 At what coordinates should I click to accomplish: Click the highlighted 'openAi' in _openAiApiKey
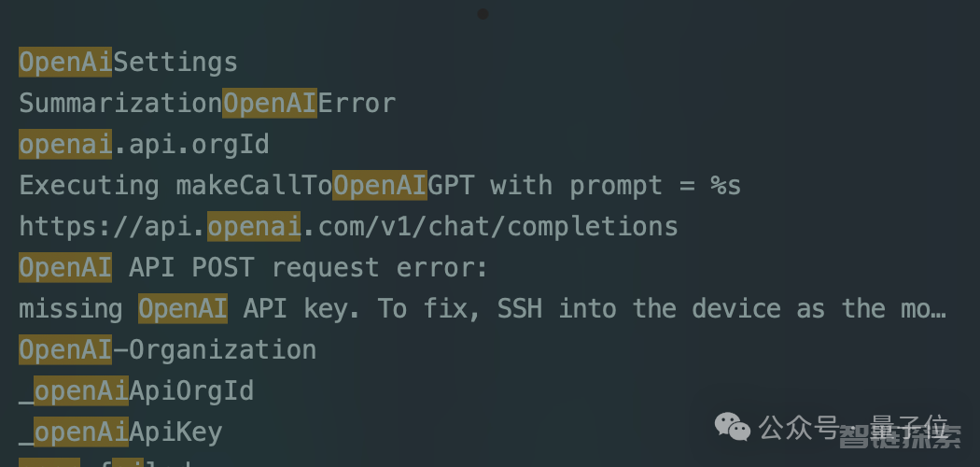click(x=81, y=432)
